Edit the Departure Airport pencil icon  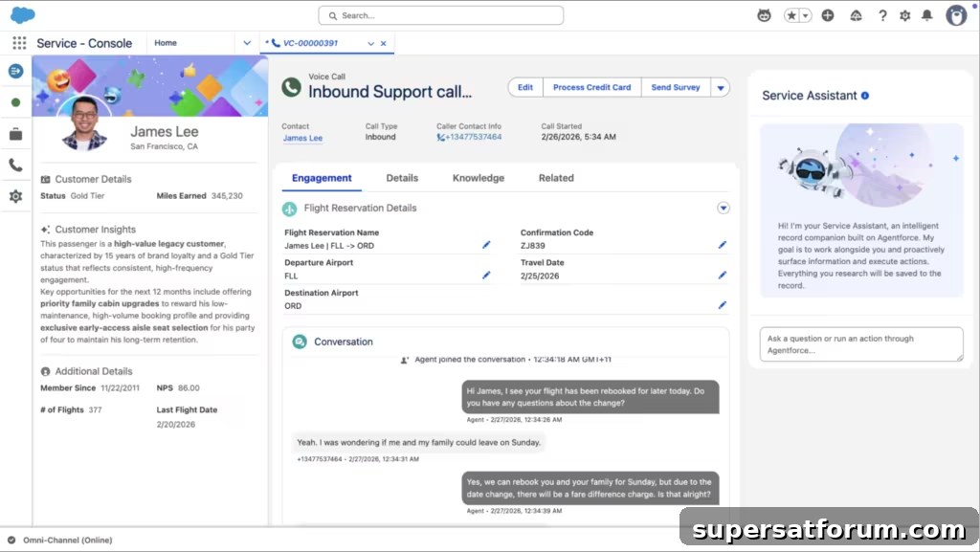click(x=486, y=275)
